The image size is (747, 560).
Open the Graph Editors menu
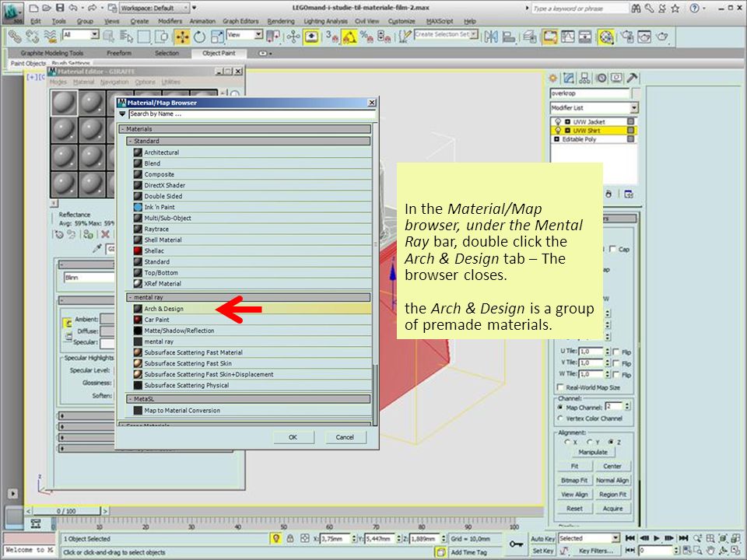pos(240,22)
